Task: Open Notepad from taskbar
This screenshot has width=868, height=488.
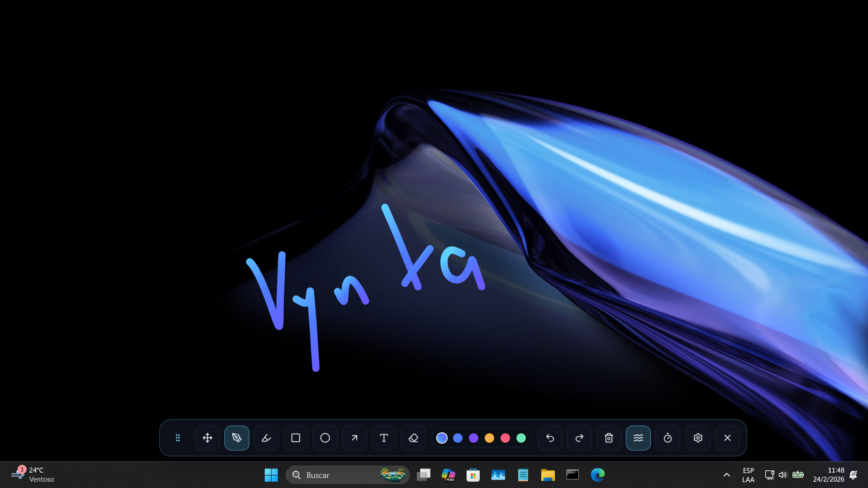Action: pyautogui.click(x=523, y=475)
